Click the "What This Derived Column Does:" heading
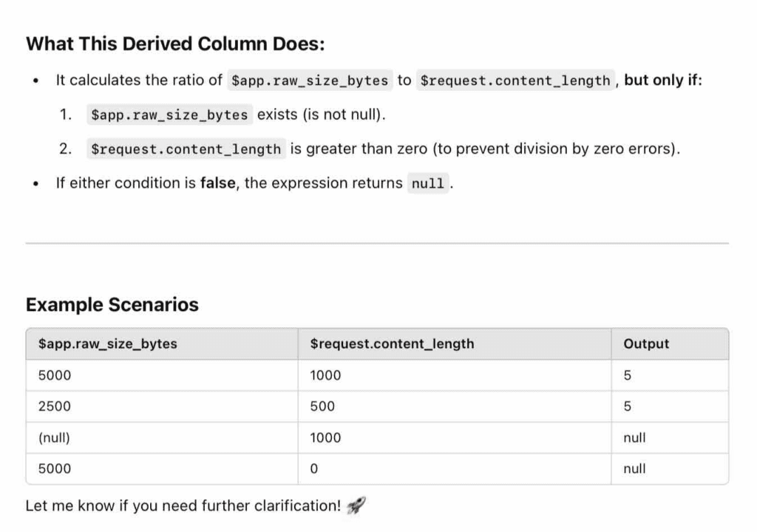The image size is (757, 532). pos(175,44)
